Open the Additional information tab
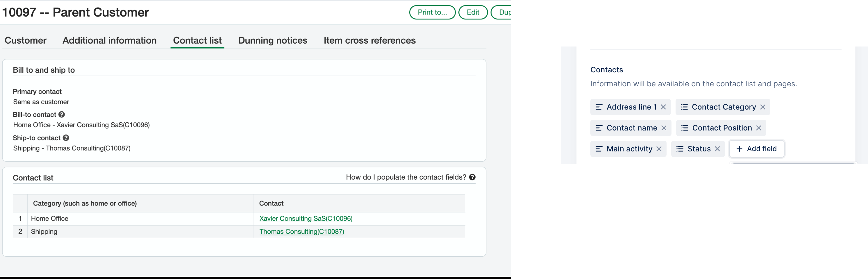 tap(109, 40)
